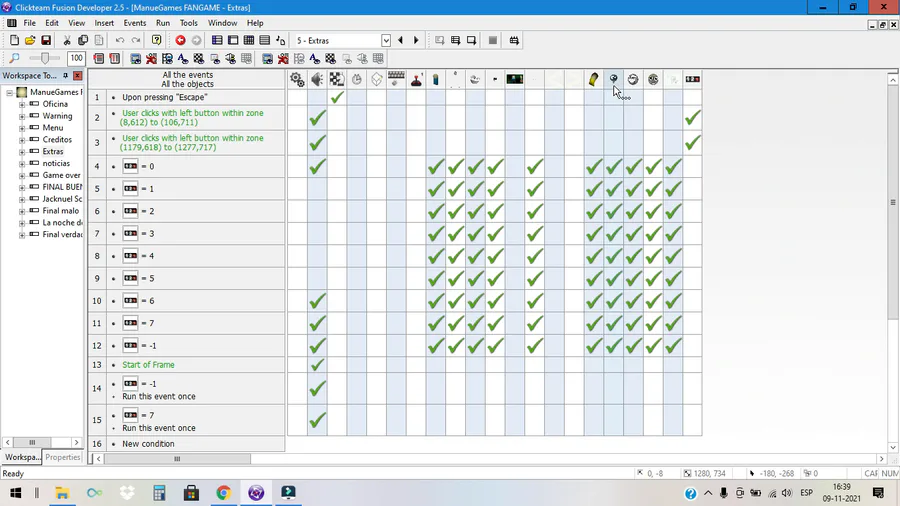Toggle counter action in event 2 row

tap(693, 118)
